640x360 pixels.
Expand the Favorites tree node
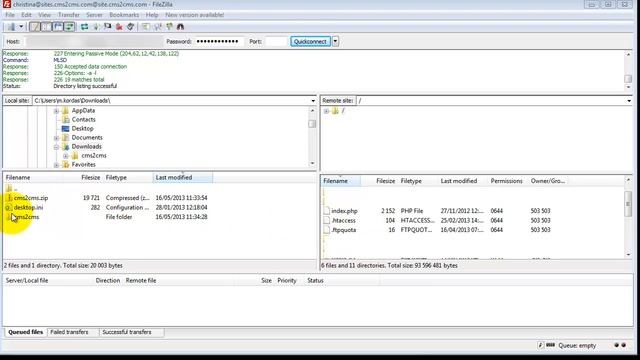pyautogui.click(x=56, y=165)
